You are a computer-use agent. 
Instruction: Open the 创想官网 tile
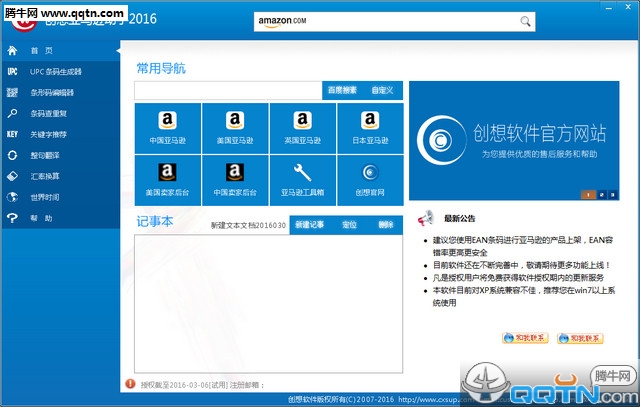[x=370, y=180]
